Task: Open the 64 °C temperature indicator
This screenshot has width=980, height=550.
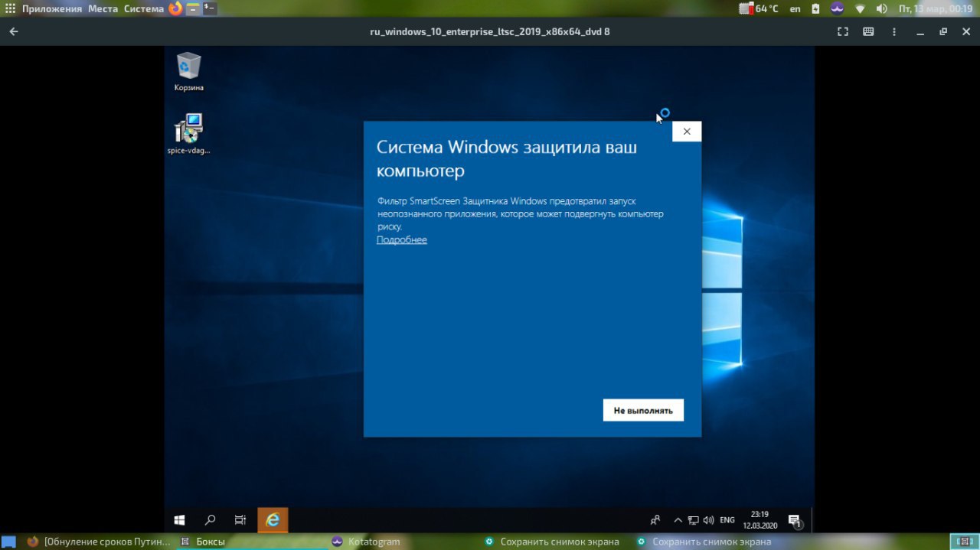Action: coord(759,8)
